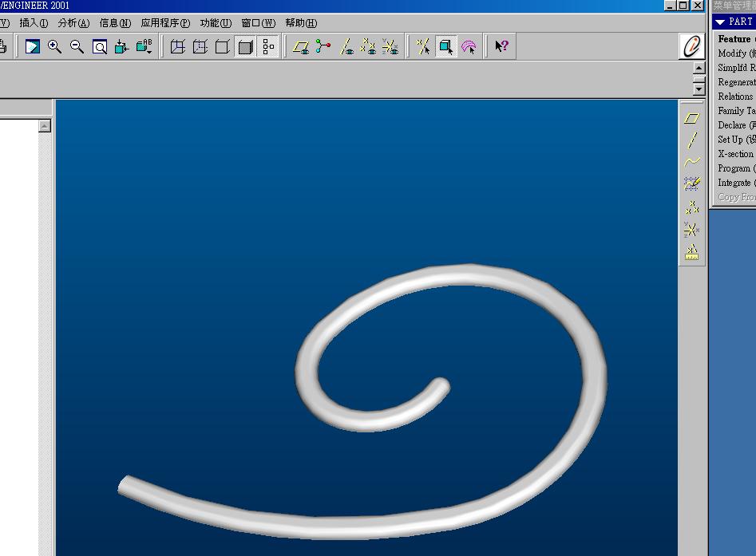756x556 pixels.
Task: Click message area scroll up arrow
Action: 699,69
